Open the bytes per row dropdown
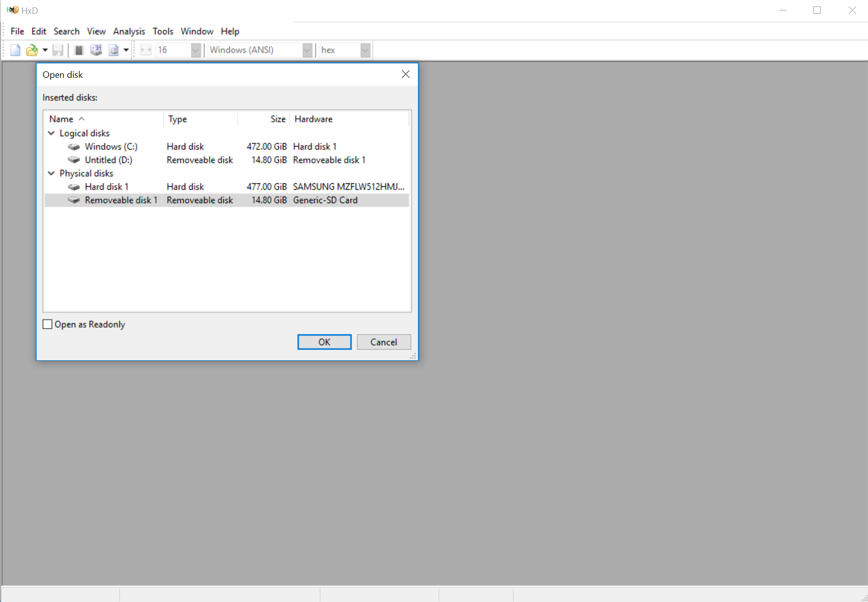Image resolution: width=868 pixels, height=602 pixels. point(196,50)
